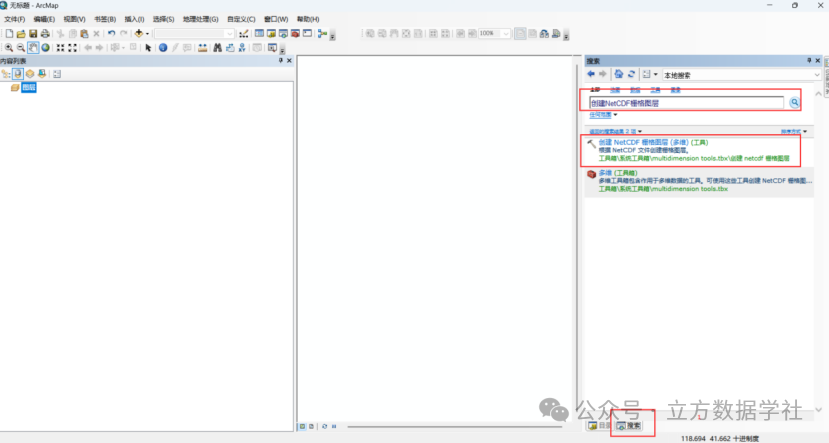This screenshot has height=443, width=829.
Task: Open Add Data dropdown arrow
Action: (147, 34)
